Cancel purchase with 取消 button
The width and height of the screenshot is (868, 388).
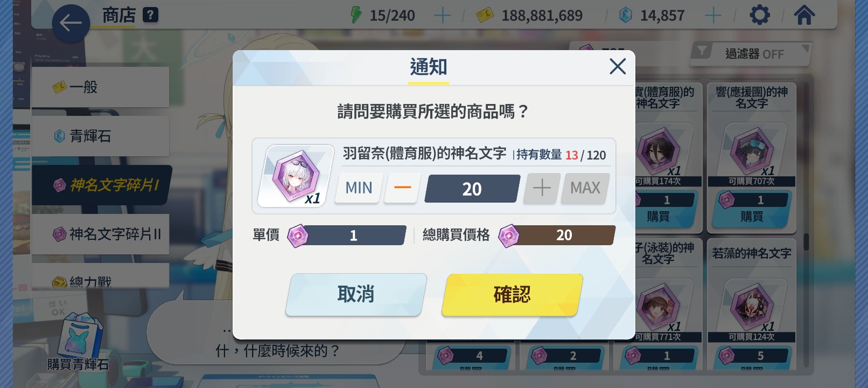coord(356,295)
